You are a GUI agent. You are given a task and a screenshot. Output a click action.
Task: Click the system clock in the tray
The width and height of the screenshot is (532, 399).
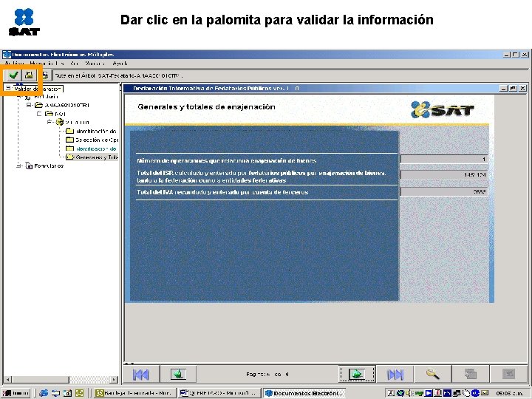coord(509,394)
